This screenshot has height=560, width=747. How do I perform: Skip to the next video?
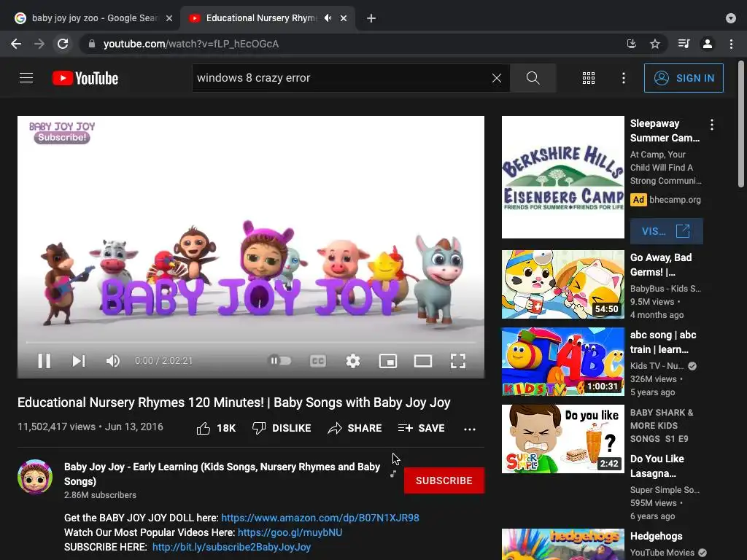[x=79, y=360]
